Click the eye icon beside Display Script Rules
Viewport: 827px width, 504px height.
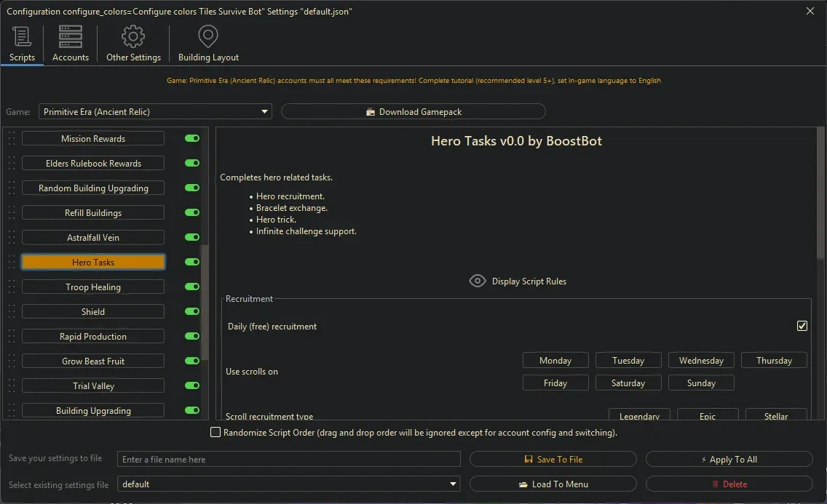(478, 281)
